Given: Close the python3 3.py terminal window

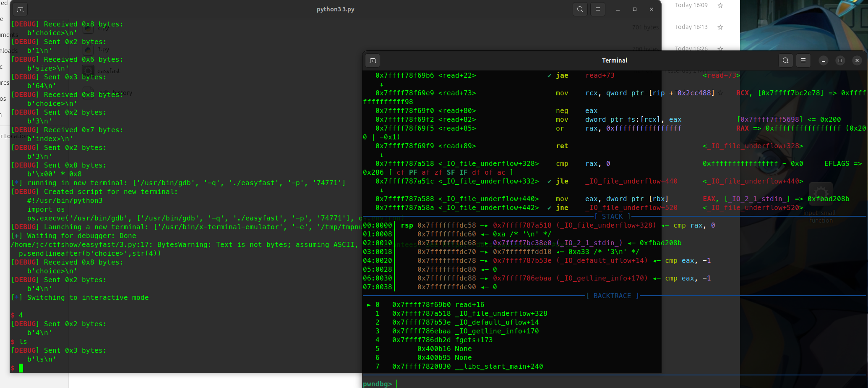Looking at the screenshot, I should pyautogui.click(x=651, y=9).
